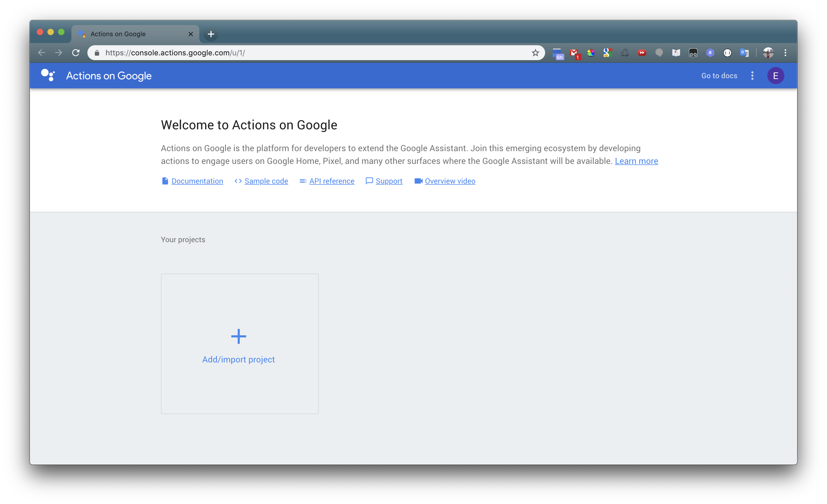The image size is (827, 504).
Task: Open the purple E account avatar
Action: [x=775, y=76]
